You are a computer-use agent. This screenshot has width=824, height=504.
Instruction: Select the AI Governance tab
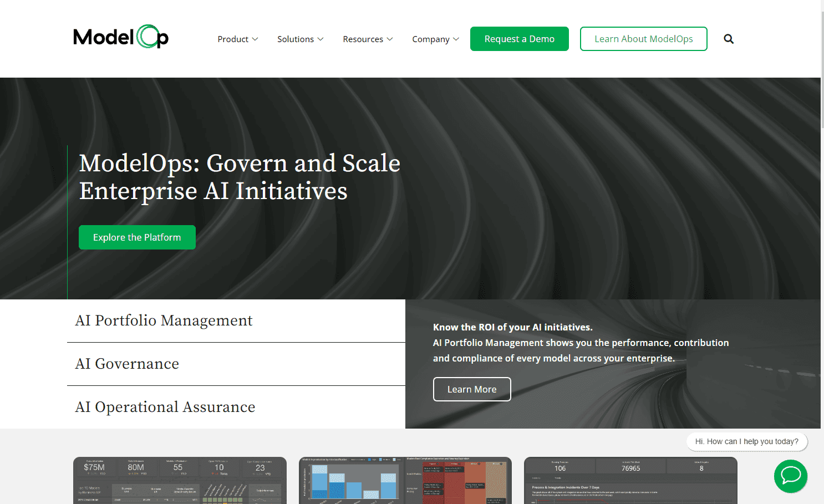click(236, 364)
